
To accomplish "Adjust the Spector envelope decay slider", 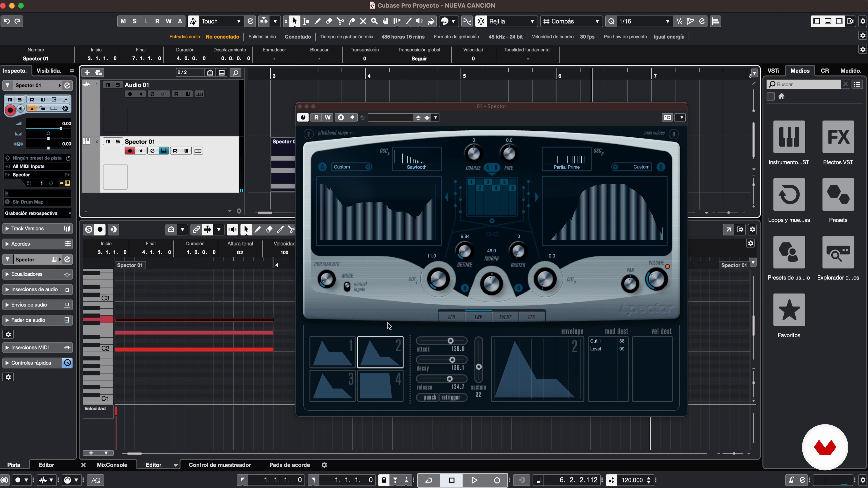I will point(441,360).
